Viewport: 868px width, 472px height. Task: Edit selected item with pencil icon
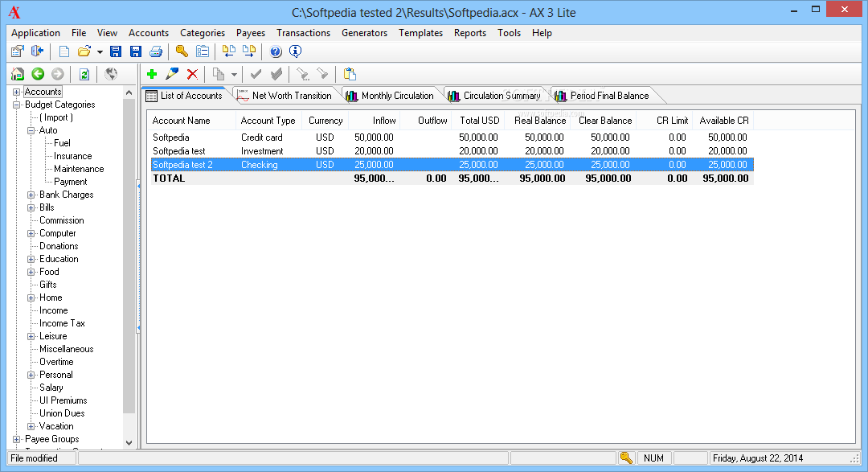pos(172,74)
